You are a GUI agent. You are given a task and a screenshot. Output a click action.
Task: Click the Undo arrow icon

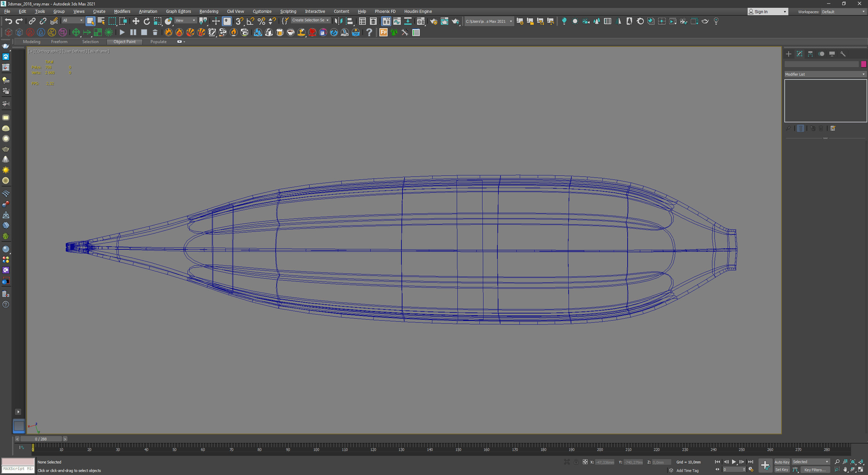[x=8, y=21]
